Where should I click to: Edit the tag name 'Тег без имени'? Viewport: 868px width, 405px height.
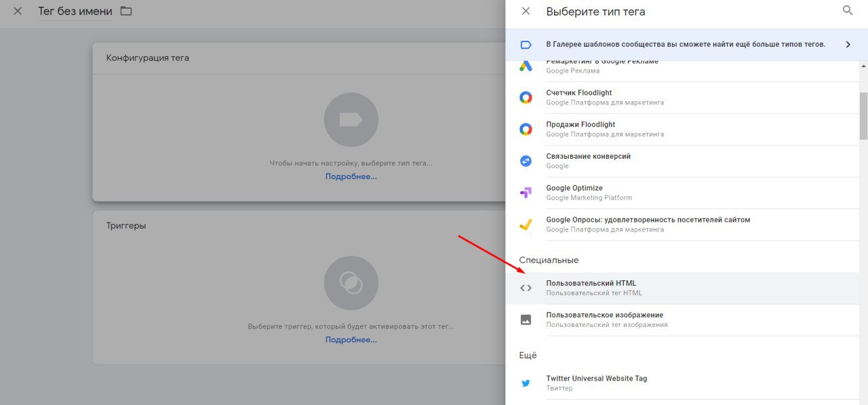click(75, 12)
